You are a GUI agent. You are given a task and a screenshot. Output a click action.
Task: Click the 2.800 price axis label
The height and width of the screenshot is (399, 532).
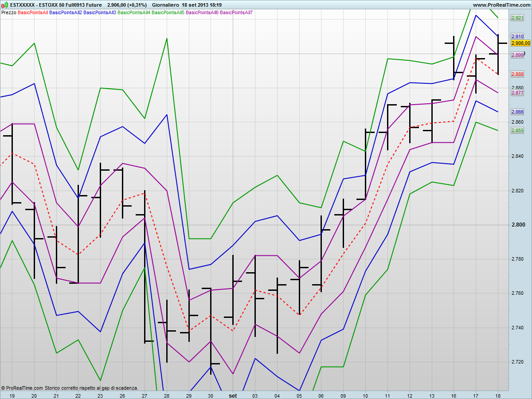518,225
